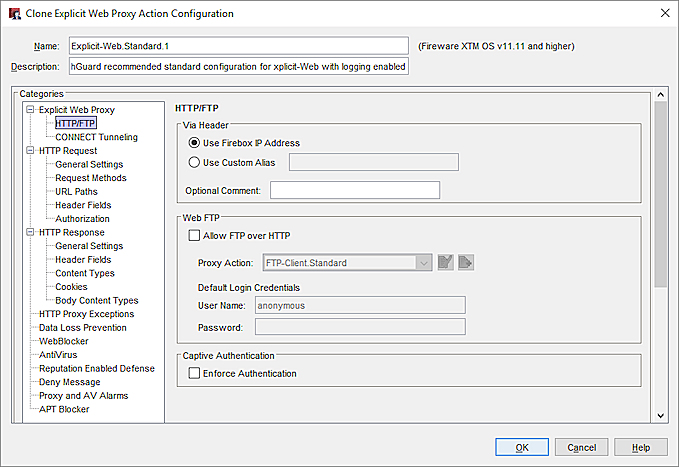
Task: Collapse the Explicit Web Proxy node
Action: pos(31,110)
